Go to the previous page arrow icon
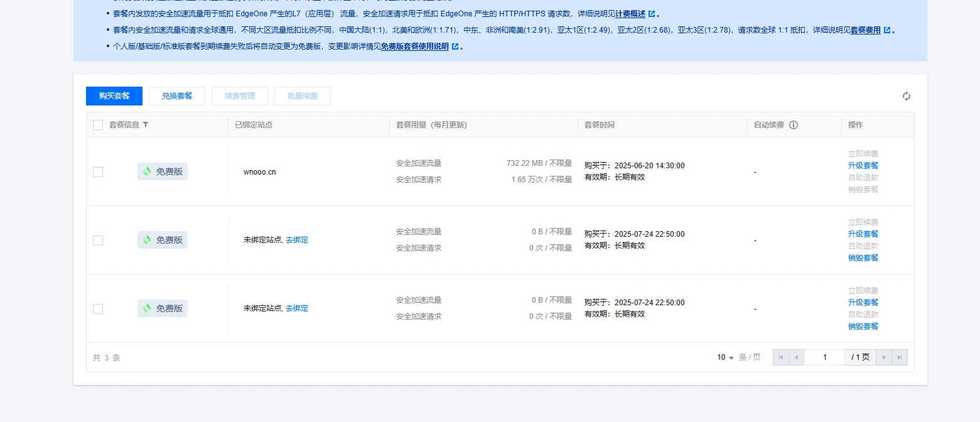The image size is (980, 422). (796, 357)
